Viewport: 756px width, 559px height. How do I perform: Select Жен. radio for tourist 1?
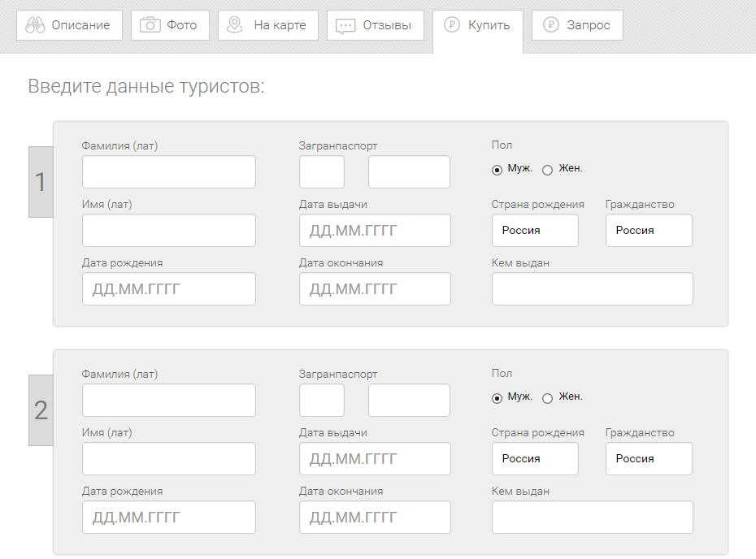pos(547,170)
